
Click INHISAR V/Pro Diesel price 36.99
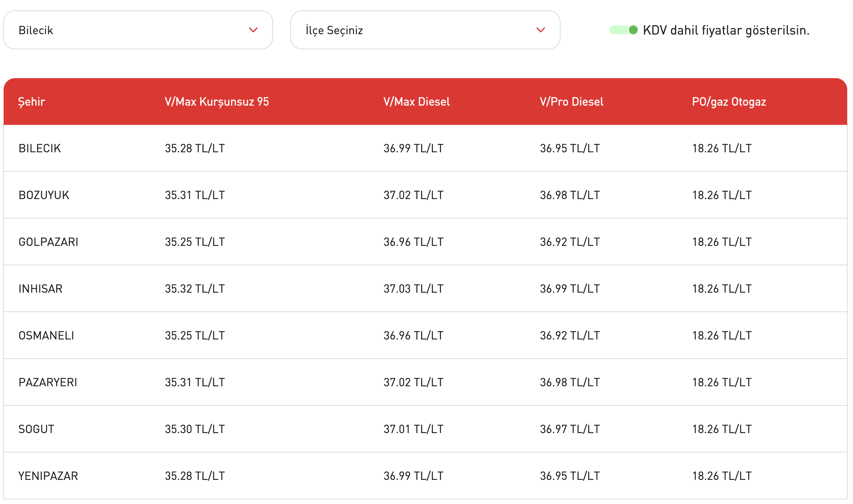point(570,289)
